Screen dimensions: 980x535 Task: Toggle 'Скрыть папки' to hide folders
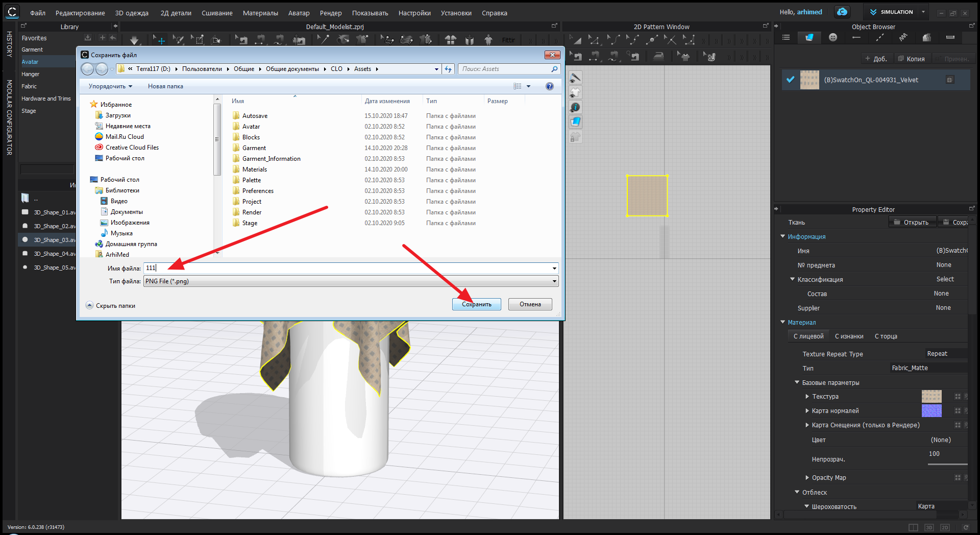(x=110, y=306)
